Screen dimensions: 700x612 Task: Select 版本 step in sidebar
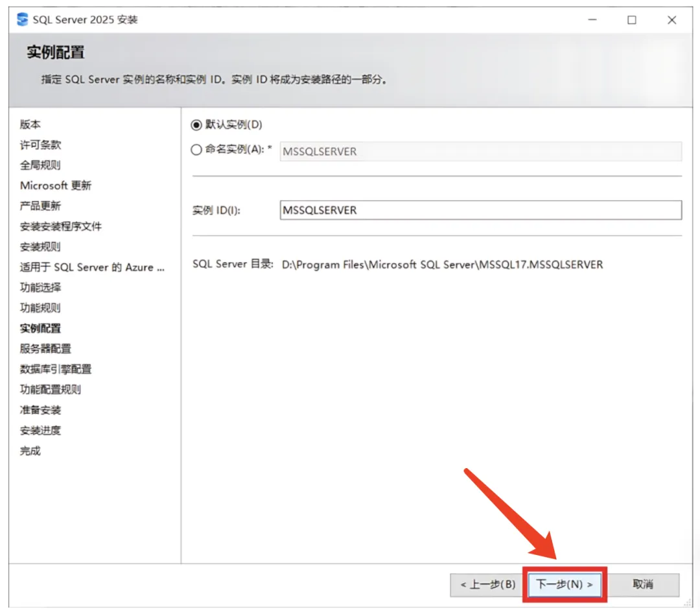30,124
